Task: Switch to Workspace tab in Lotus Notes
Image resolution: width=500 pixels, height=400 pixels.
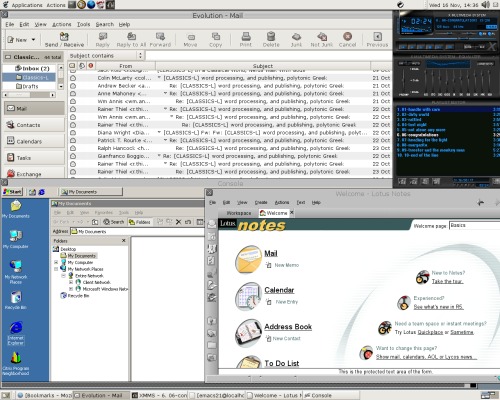Action: (x=239, y=213)
